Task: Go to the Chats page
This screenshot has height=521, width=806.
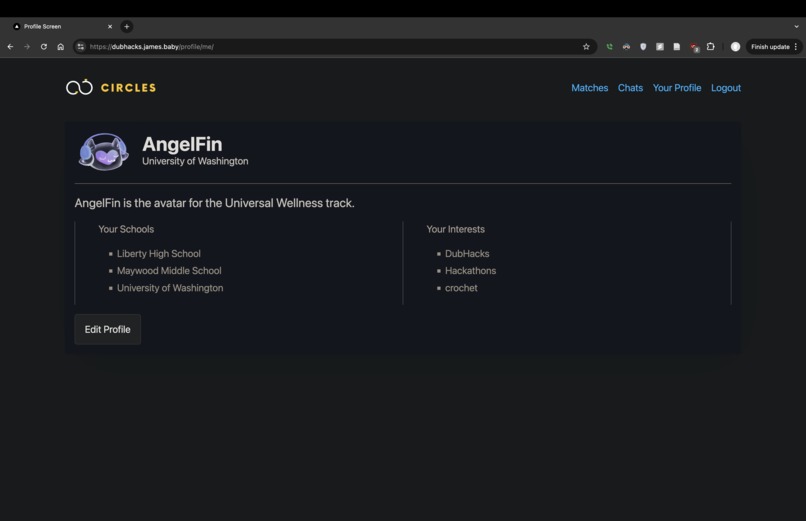Action: (630, 88)
